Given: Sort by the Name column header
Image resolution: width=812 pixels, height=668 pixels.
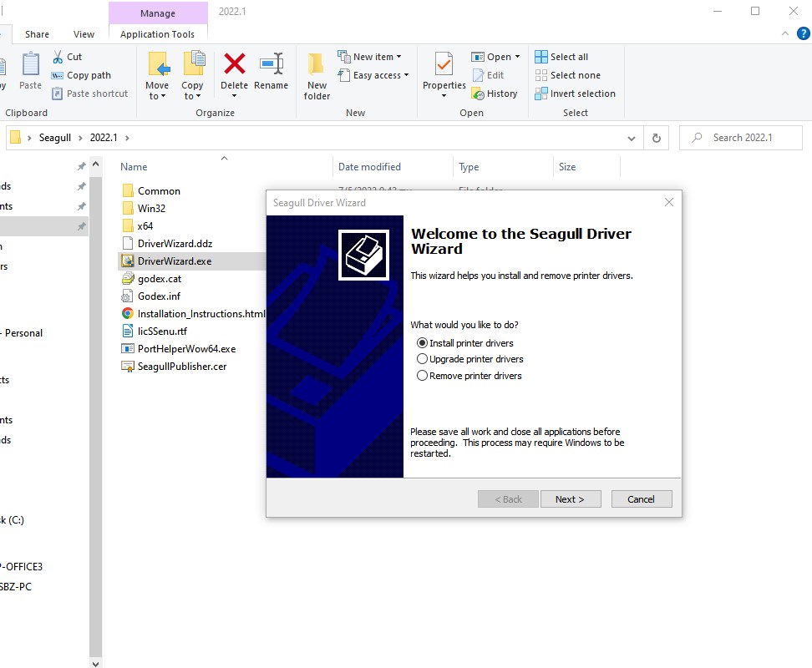Looking at the screenshot, I should pyautogui.click(x=134, y=167).
